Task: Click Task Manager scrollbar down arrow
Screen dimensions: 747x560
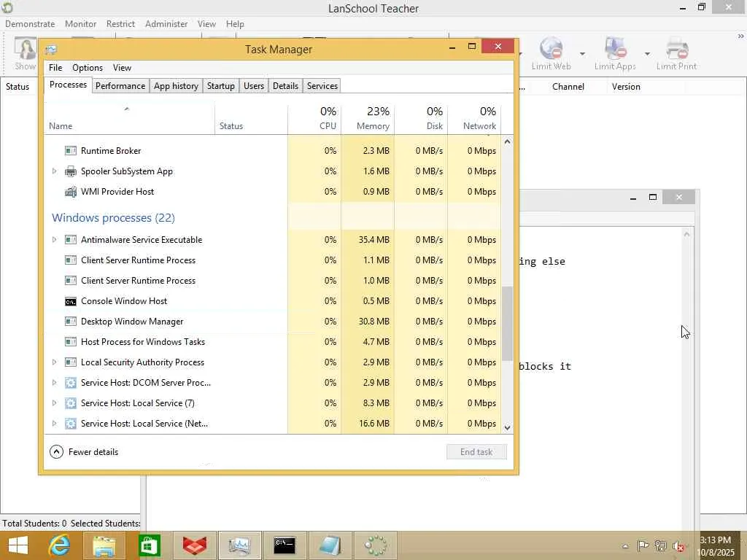Action: [x=508, y=427]
